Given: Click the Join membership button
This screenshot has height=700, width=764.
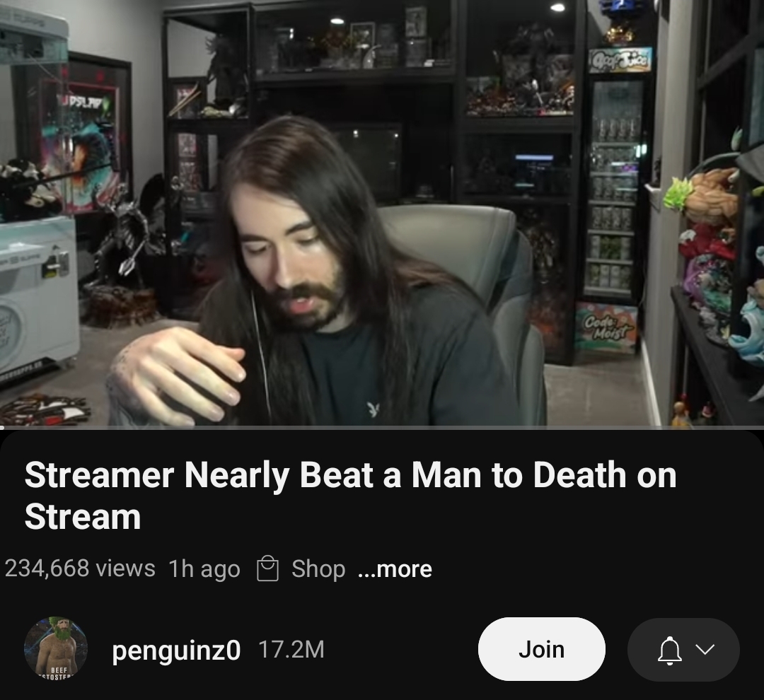Looking at the screenshot, I should [541, 649].
